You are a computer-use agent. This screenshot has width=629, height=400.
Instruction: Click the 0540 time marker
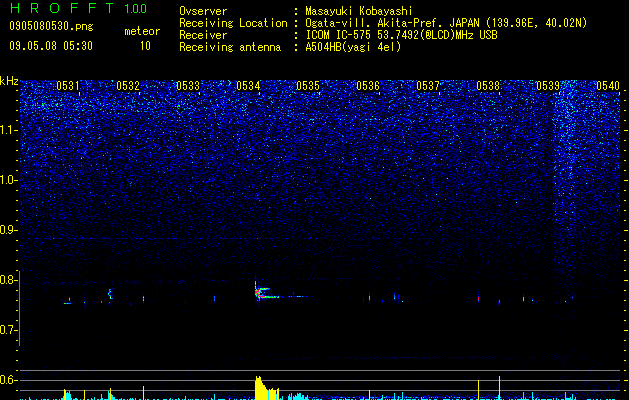[x=608, y=85]
